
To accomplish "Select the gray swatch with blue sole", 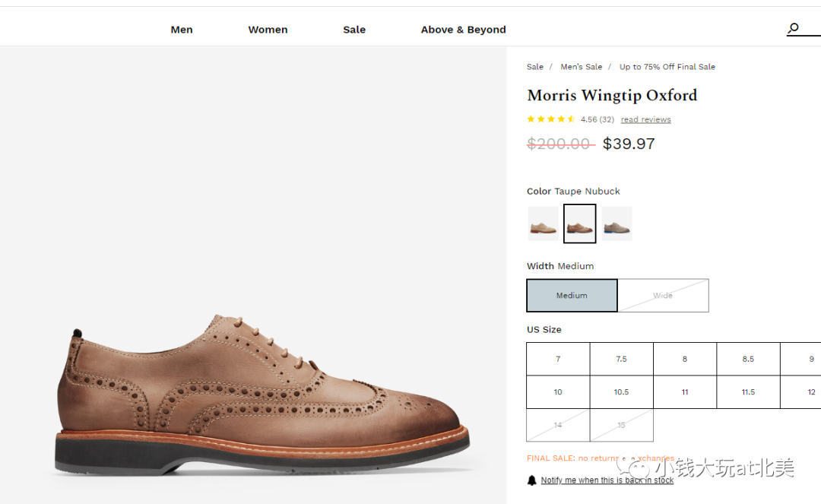I will coord(617,224).
